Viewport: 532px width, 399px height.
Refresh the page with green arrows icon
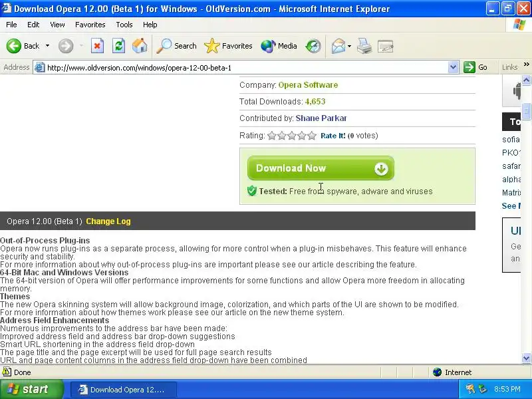point(119,46)
